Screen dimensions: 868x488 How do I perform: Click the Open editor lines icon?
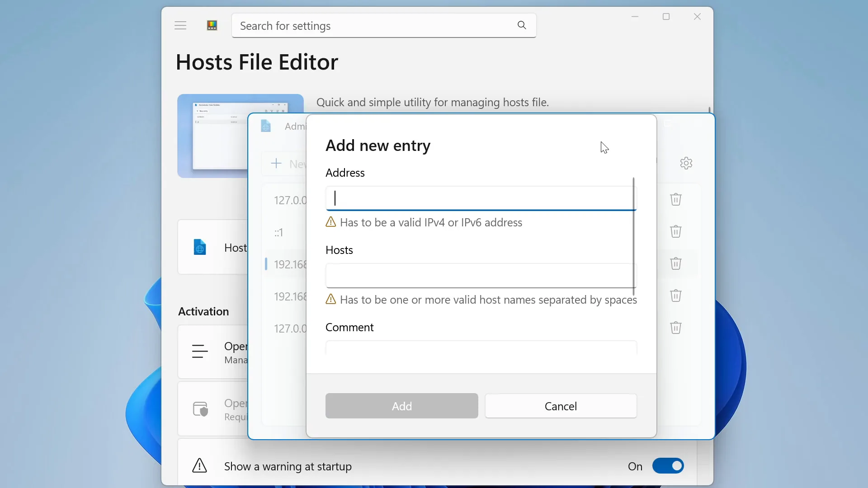[200, 352]
